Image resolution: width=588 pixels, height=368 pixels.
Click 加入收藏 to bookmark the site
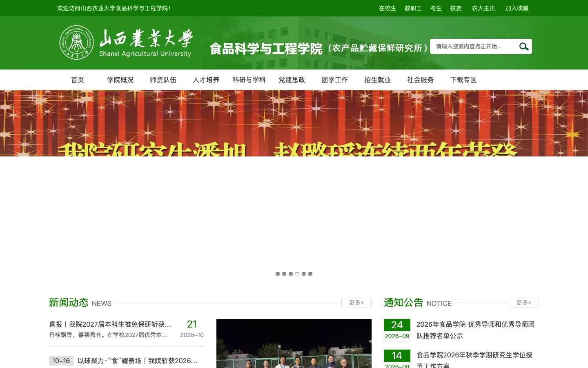coord(517,8)
